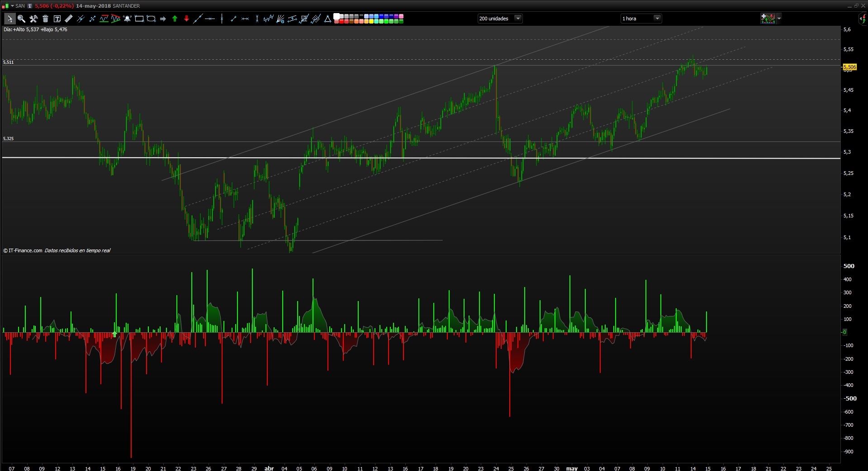Select the triangle drawing tool
This screenshot has width=868, height=471.
(x=327, y=19)
